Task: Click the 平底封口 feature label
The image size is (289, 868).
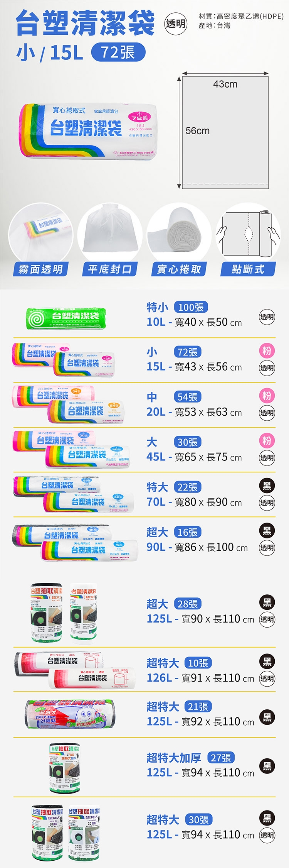Action: coord(110,269)
